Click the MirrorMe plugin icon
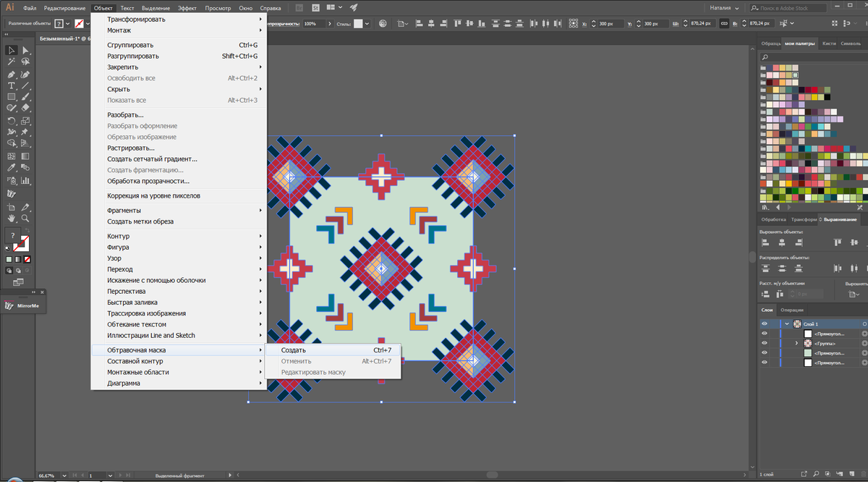Screen dimensions: 868x482 (x=9, y=306)
